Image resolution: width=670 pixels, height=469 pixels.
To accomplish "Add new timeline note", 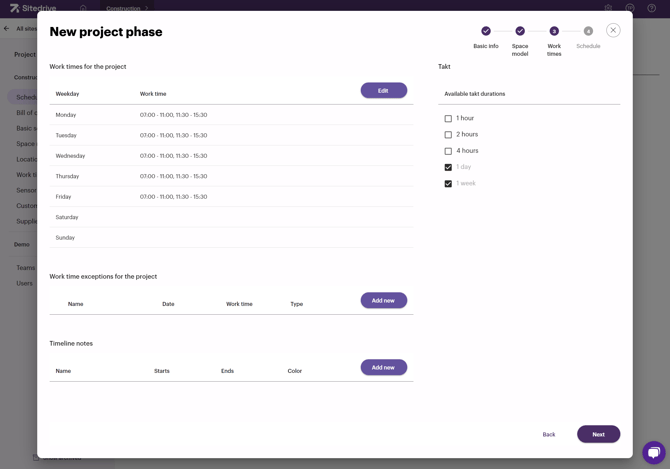I will coord(383,368).
